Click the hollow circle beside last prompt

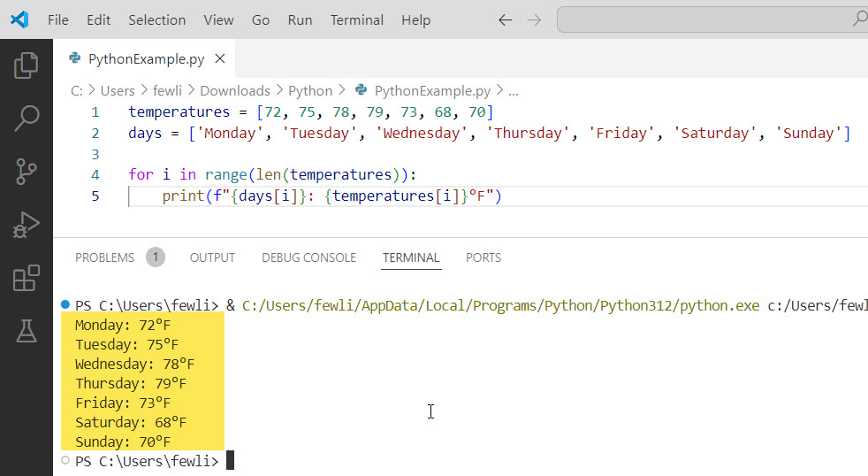[65, 460]
